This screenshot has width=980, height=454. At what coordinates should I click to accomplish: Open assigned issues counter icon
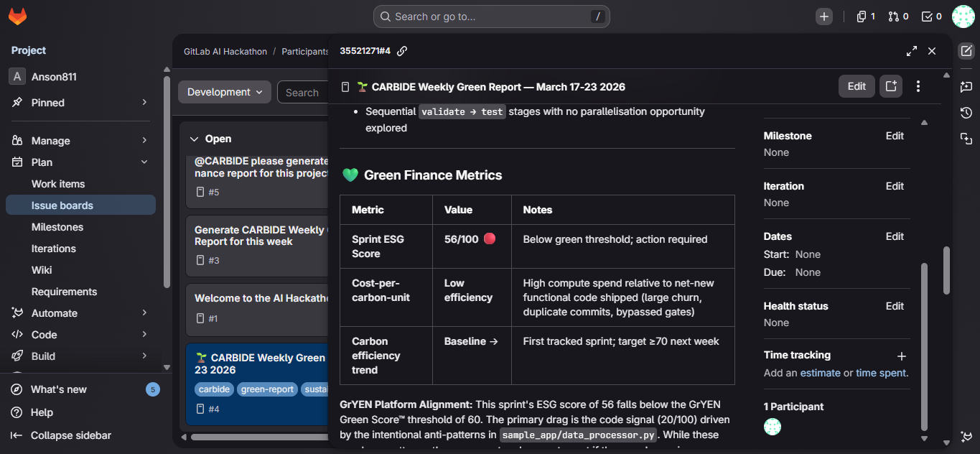click(866, 17)
